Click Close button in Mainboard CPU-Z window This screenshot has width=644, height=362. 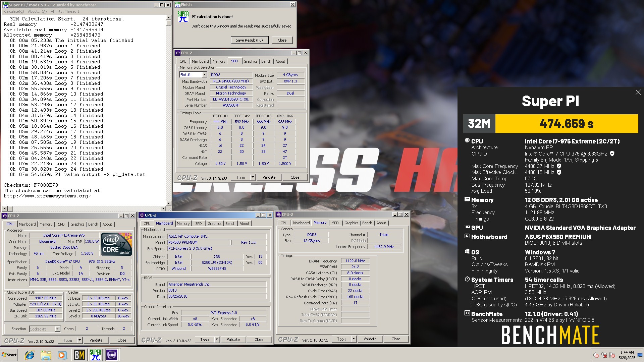(x=259, y=340)
